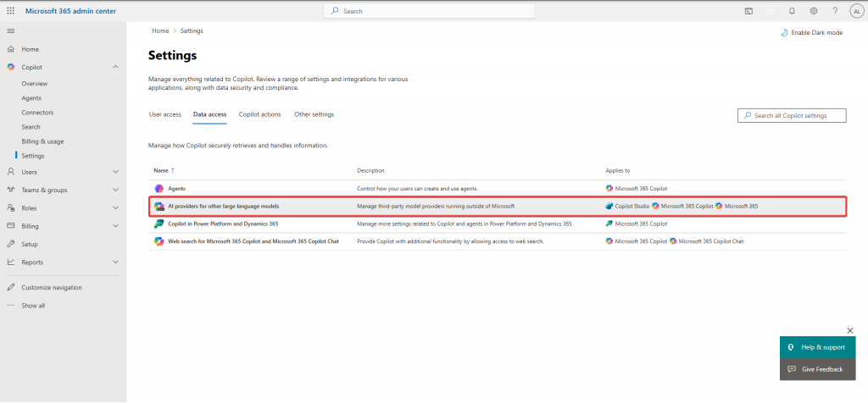Viewport: 868px width, 403px height.
Task: Click the AI providers row icon
Action: pos(159,207)
